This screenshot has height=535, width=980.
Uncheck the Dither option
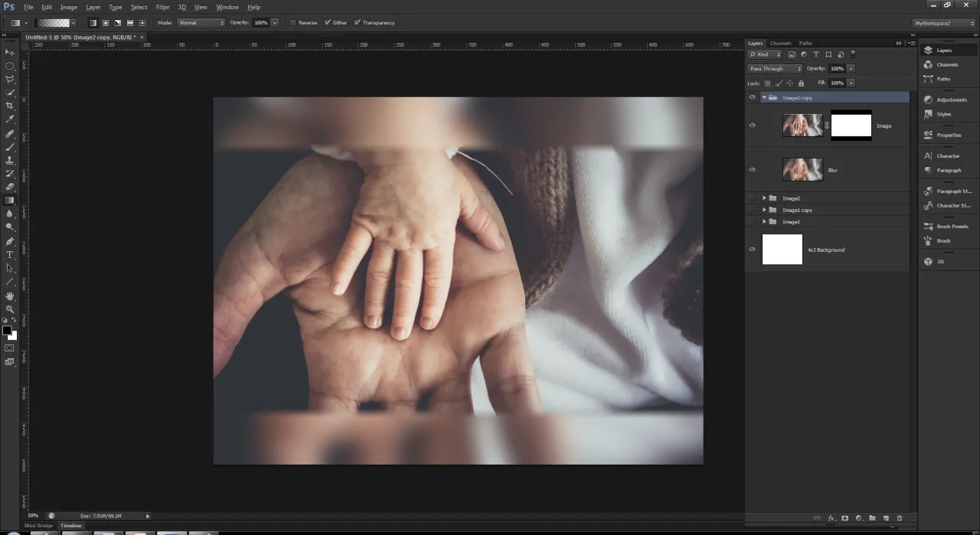pos(328,23)
